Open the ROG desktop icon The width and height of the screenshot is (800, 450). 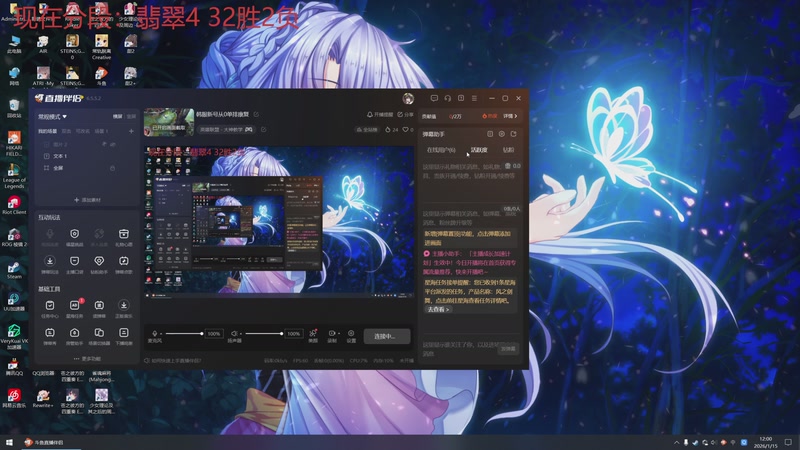pos(14,235)
